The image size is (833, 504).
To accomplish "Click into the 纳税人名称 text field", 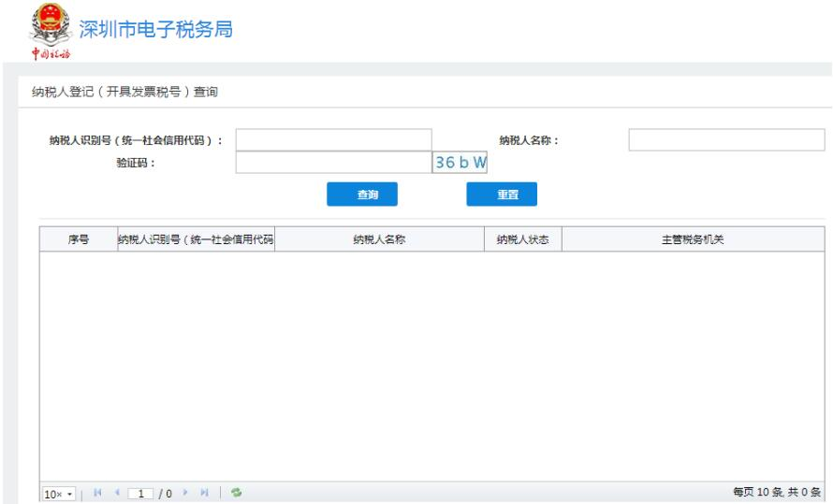I will click(x=725, y=140).
